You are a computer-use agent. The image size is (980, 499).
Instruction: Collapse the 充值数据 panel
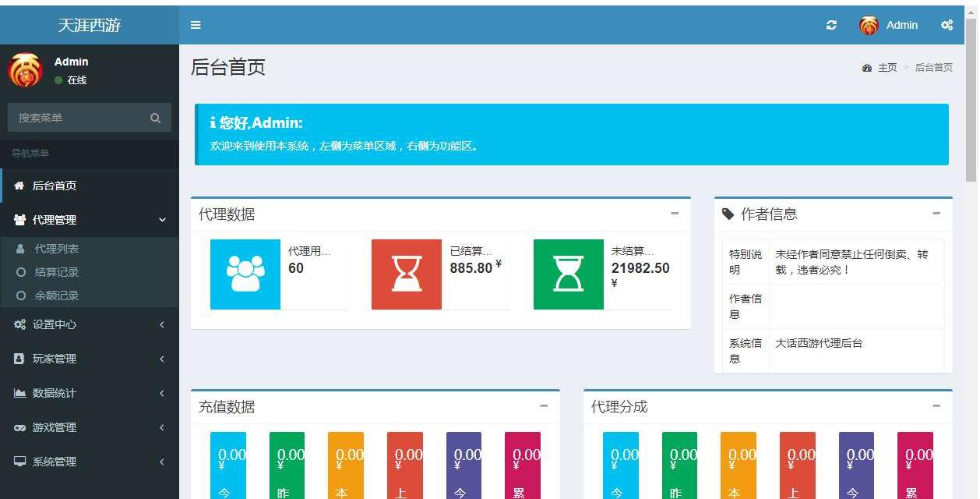(544, 406)
